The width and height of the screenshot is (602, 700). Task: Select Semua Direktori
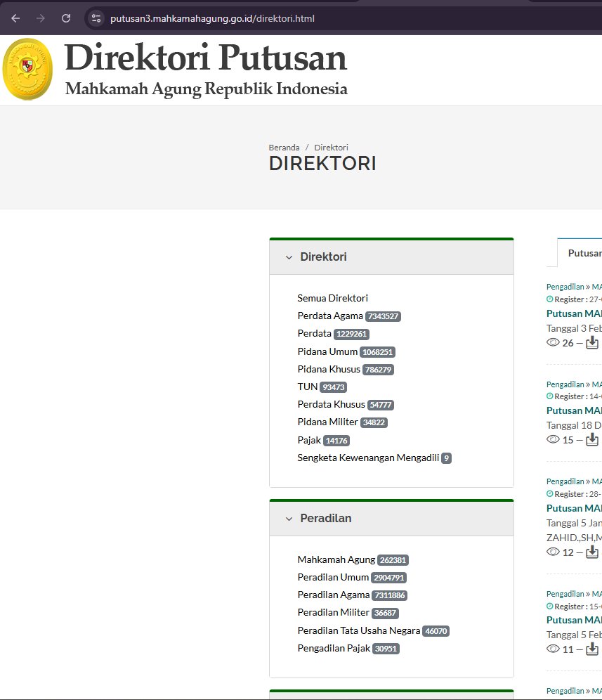[x=333, y=298]
